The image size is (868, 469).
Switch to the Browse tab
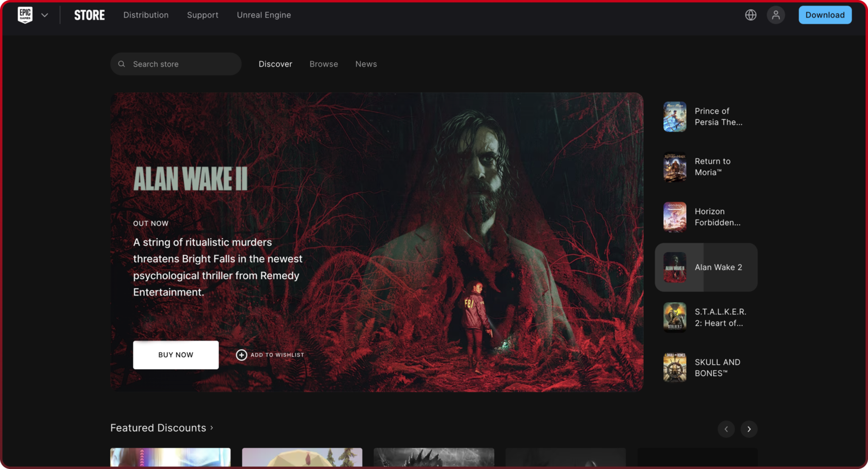click(x=323, y=64)
